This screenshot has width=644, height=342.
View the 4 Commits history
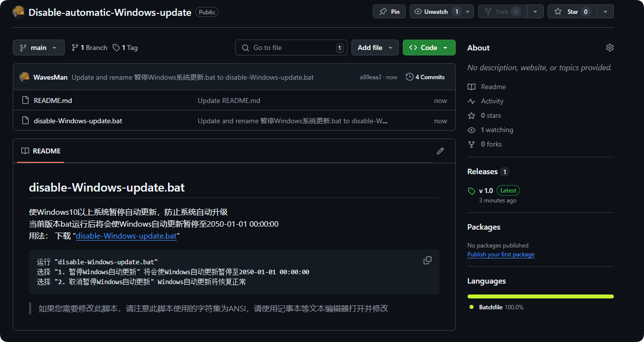tap(425, 77)
